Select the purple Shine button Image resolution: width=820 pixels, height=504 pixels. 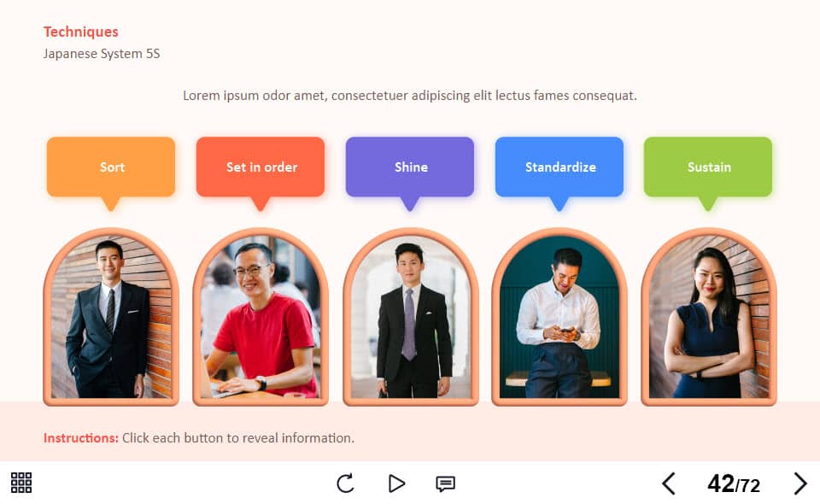click(410, 167)
